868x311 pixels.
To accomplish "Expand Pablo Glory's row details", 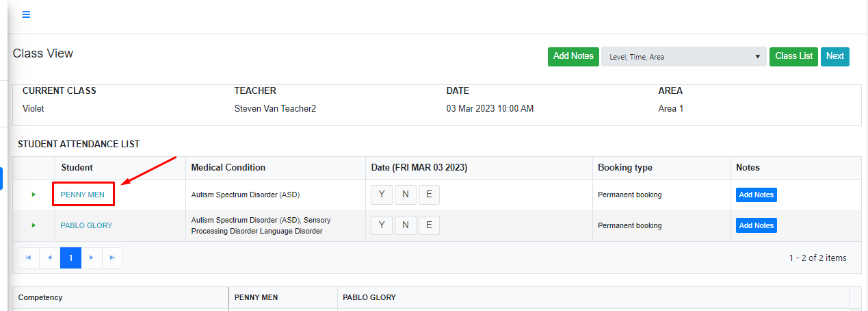I will coord(34,225).
